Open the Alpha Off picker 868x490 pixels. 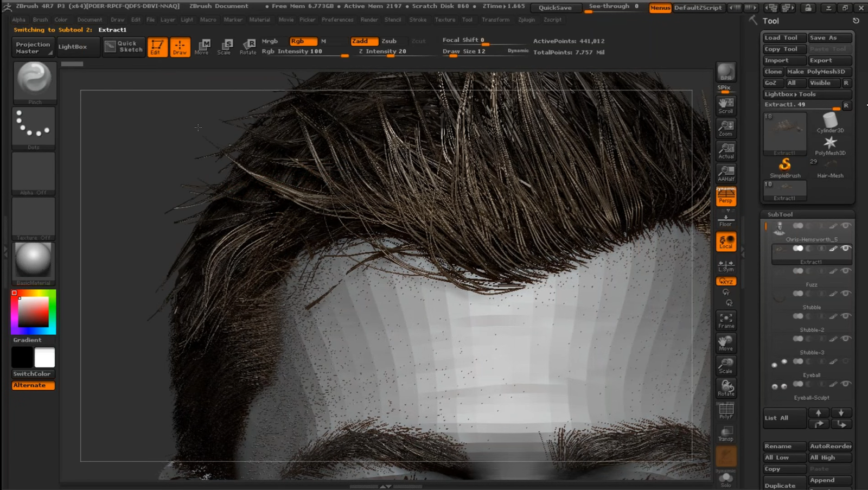pyautogui.click(x=34, y=173)
